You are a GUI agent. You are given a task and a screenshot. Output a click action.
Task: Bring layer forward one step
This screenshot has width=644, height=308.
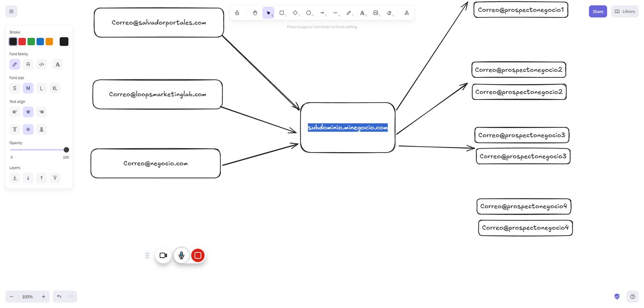click(41, 178)
